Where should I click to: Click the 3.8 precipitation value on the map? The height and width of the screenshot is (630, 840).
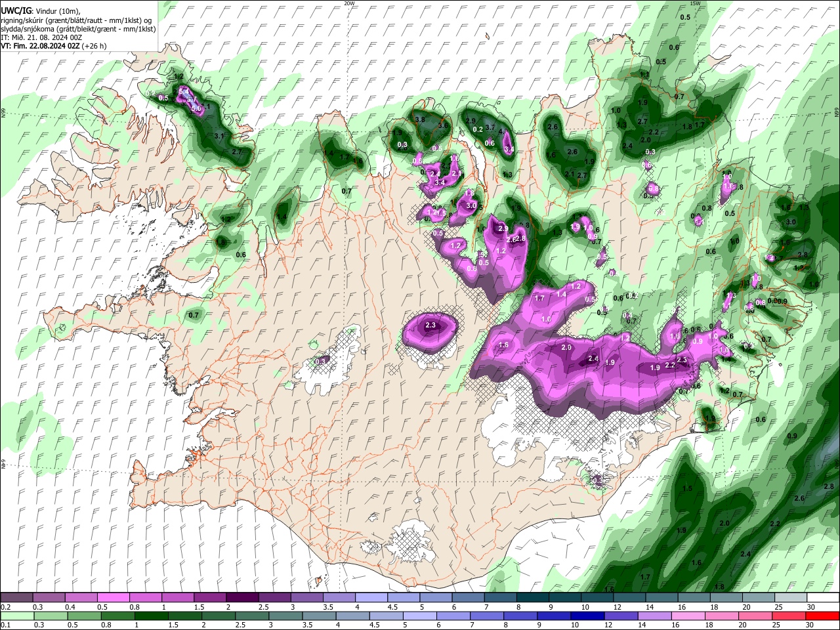click(x=420, y=119)
